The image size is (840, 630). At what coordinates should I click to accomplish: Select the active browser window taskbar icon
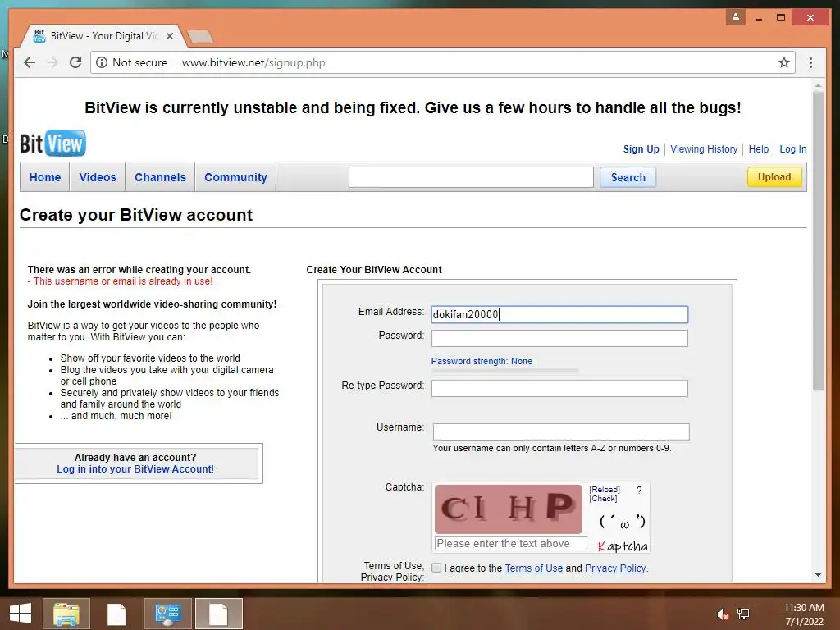click(x=218, y=614)
